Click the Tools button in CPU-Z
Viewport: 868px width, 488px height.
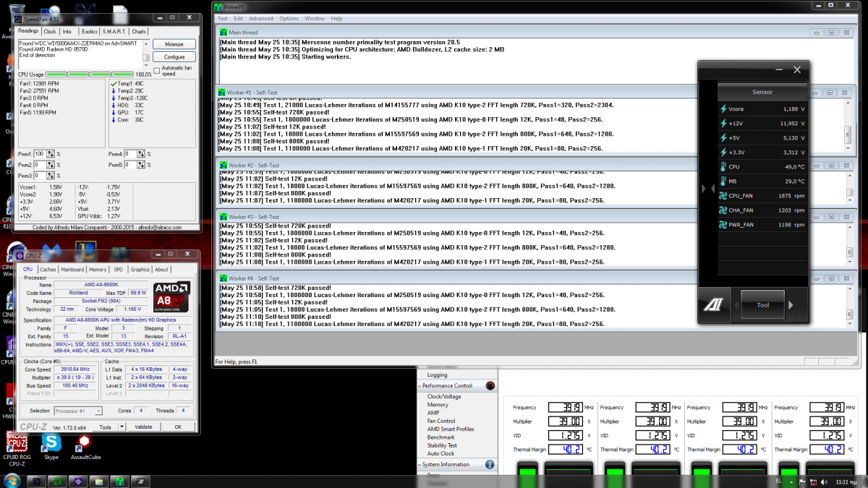click(x=106, y=427)
